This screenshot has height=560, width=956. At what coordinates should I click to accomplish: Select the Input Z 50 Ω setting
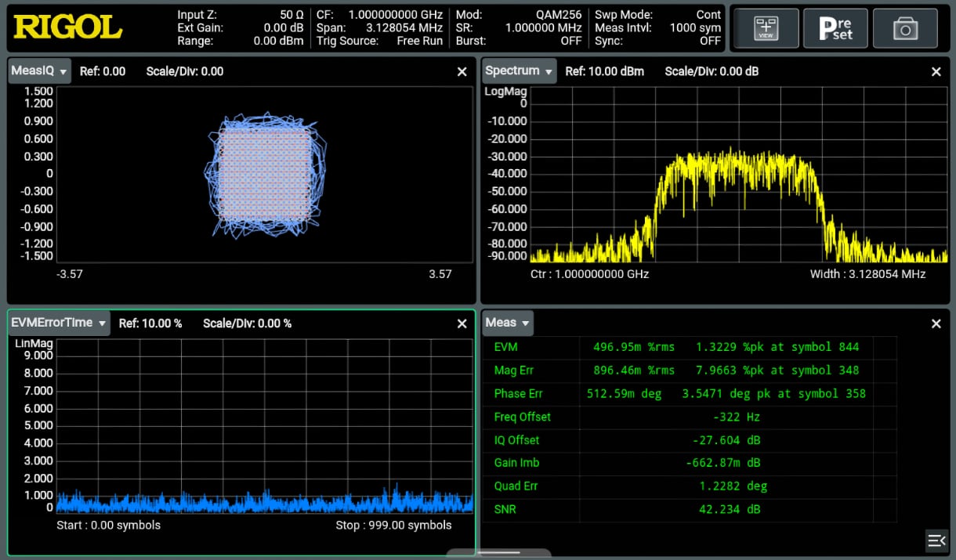tap(241, 15)
